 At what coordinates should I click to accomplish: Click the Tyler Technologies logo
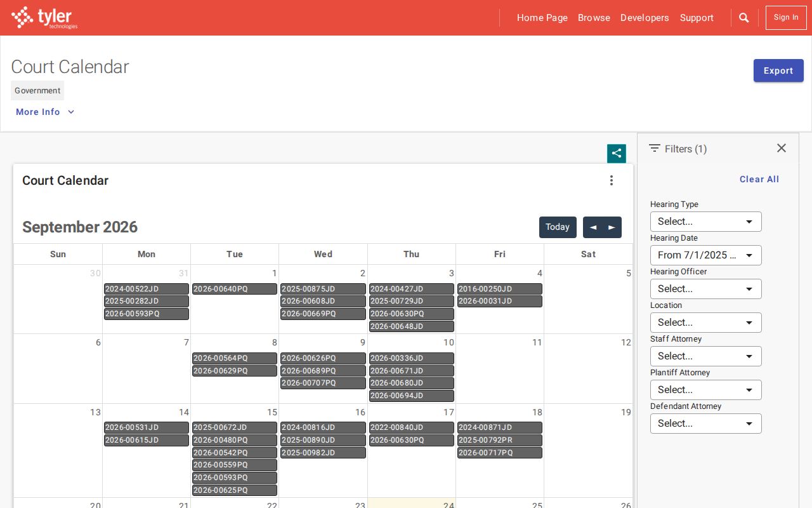[x=44, y=18]
